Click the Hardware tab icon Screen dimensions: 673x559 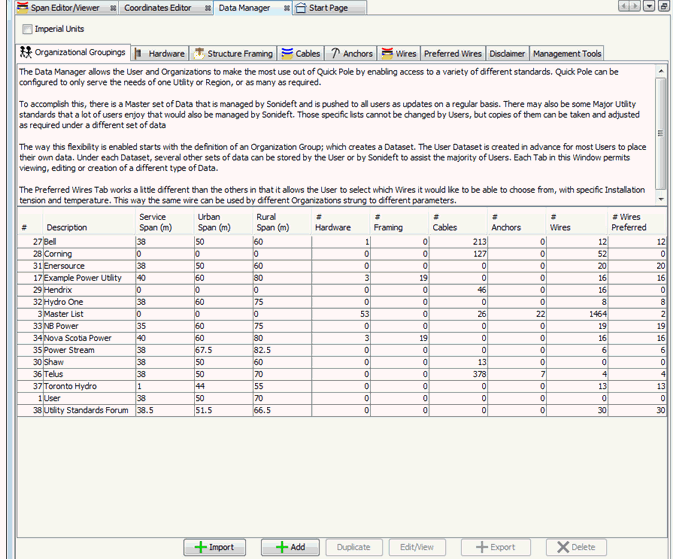coord(138,54)
